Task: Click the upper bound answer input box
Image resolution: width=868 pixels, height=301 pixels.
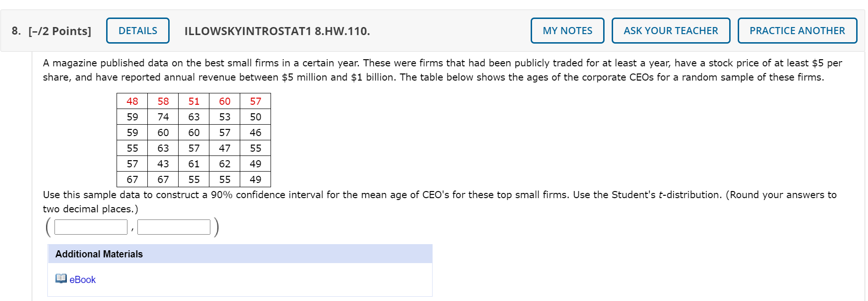Action: [174, 227]
